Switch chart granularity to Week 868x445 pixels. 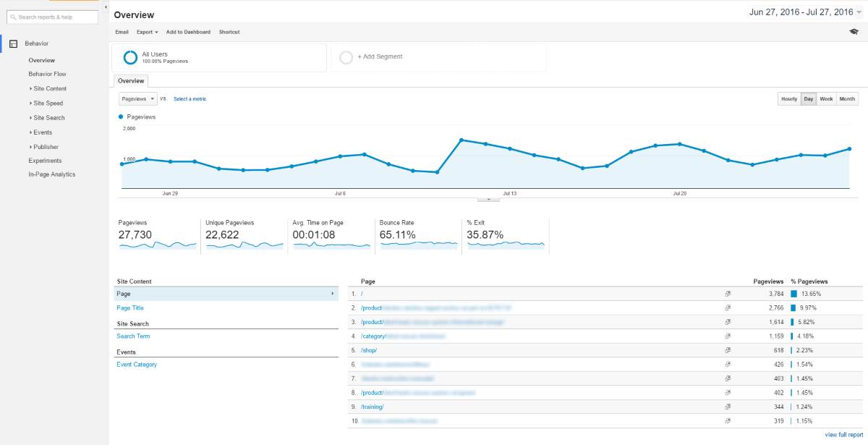(x=827, y=98)
